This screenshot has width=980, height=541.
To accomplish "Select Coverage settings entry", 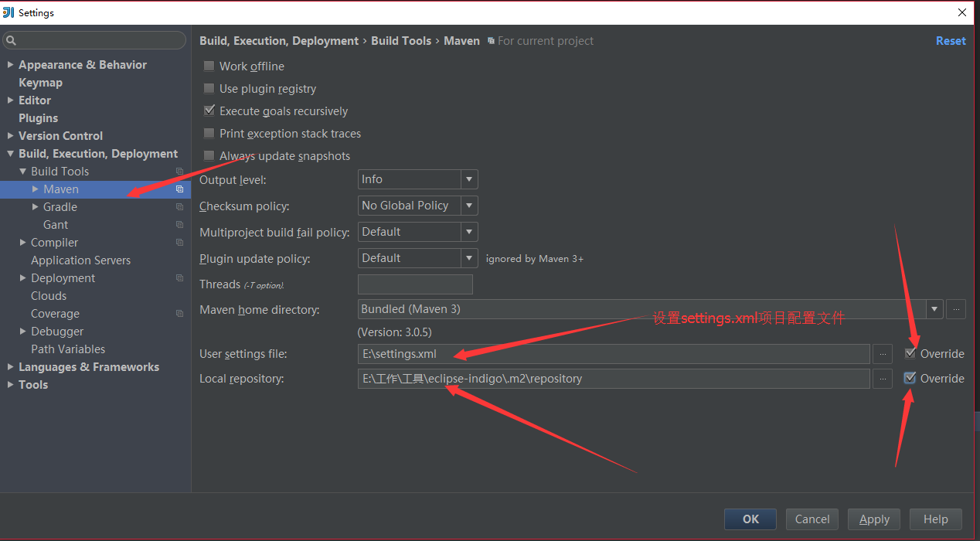I will [55, 314].
